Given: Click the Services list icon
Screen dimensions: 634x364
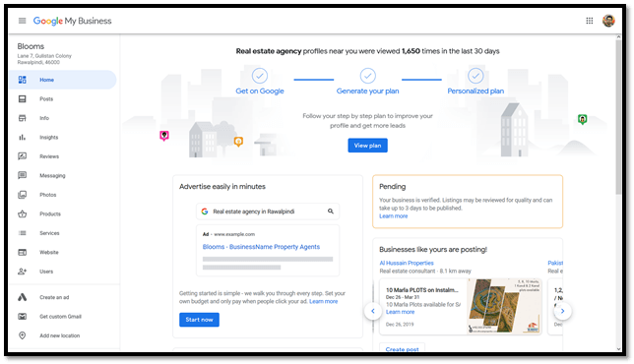Looking at the screenshot, I should coord(23,233).
